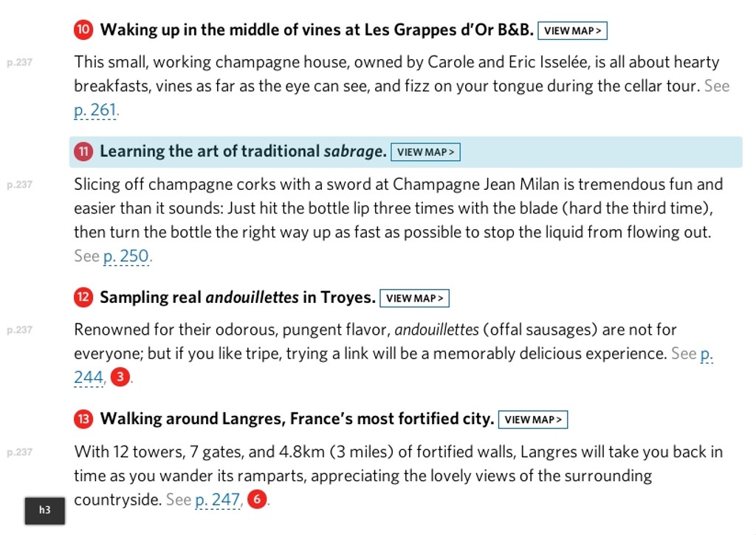Open View Map for Les Grappes d'Or

(x=572, y=31)
